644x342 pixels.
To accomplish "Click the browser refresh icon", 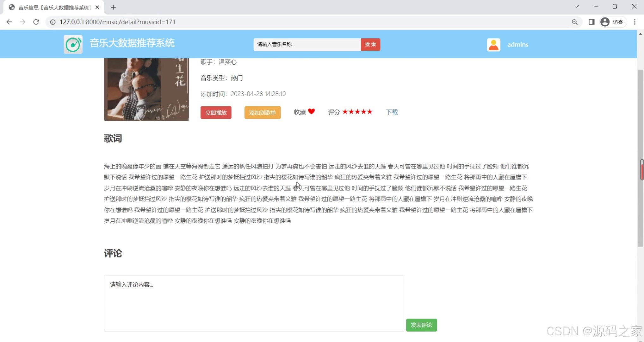I will coord(36,22).
